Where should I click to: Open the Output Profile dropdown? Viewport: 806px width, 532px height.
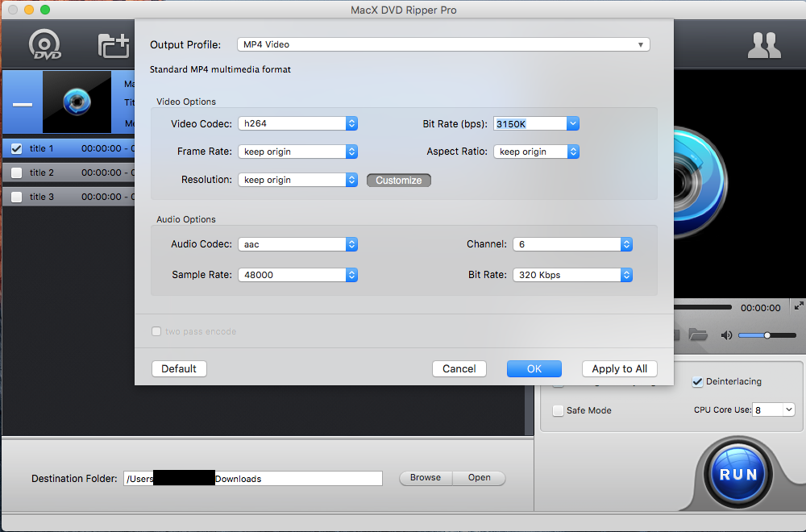point(443,44)
